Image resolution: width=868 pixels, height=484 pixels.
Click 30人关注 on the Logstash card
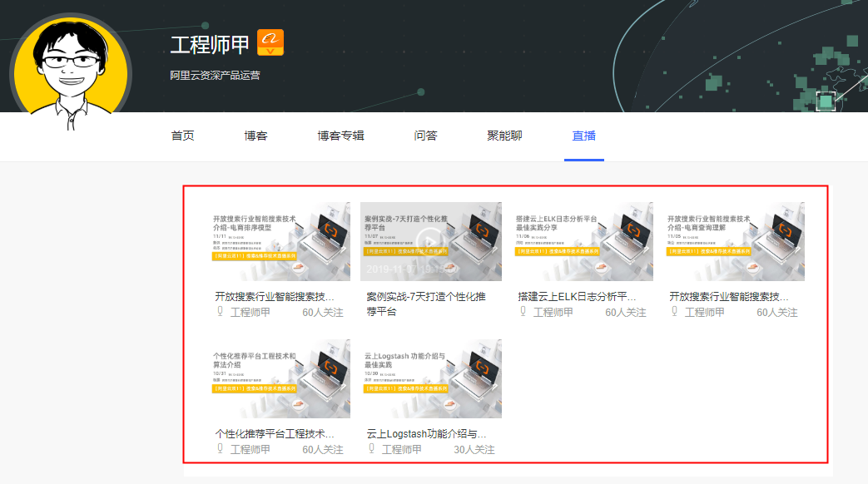tap(474, 450)
